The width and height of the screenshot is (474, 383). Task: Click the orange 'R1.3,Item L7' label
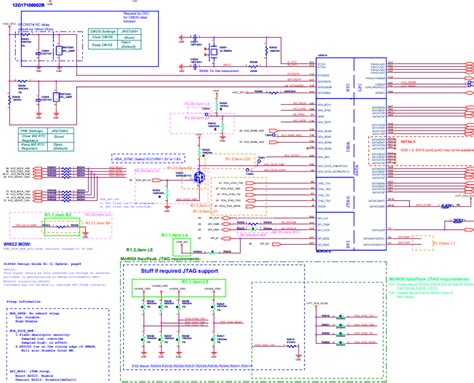pyautogui.click(x=444, y=244)
